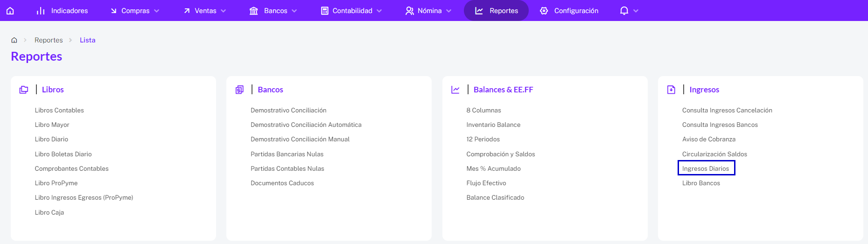Open Documentos Caducos report

[x=282, y=183]
